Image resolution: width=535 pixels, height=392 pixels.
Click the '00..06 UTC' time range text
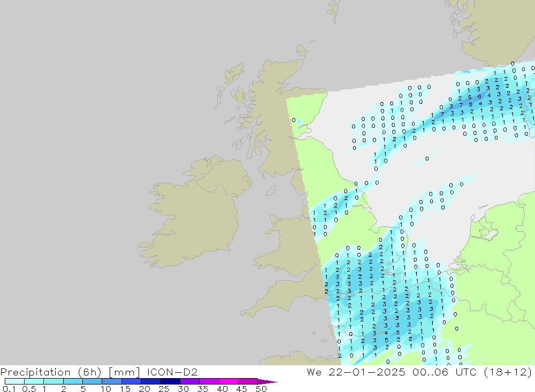[x=444, y=372]
